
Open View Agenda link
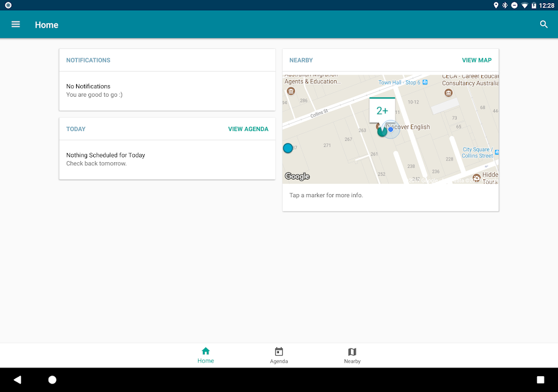[248, 129]
